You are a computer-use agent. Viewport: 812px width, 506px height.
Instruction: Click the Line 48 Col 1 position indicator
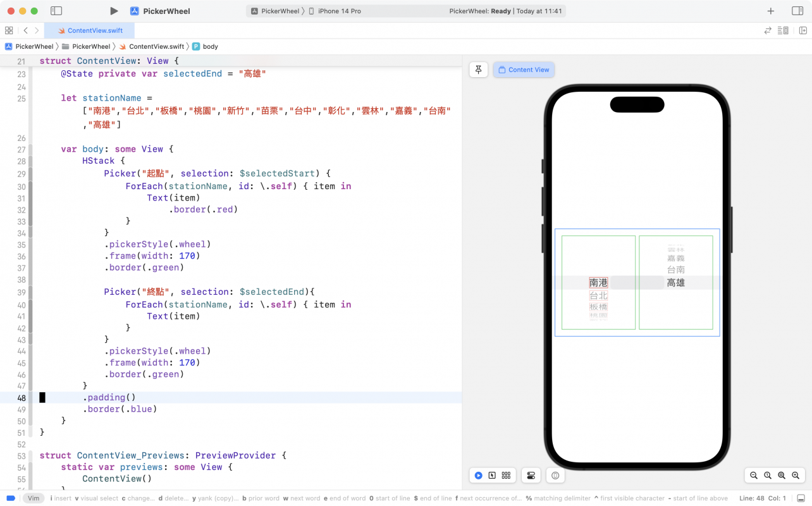(763, 498)
